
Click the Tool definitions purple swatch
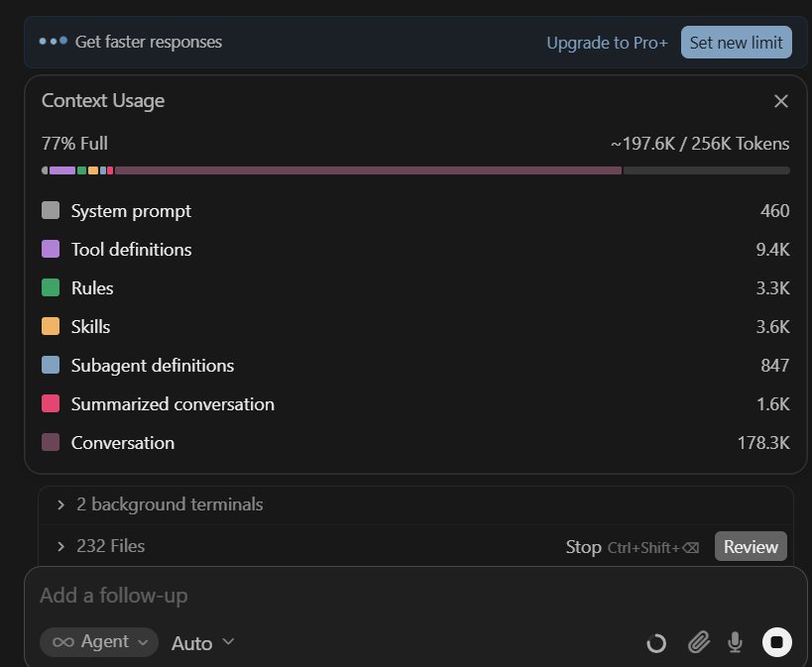click(x=51, y=249)
